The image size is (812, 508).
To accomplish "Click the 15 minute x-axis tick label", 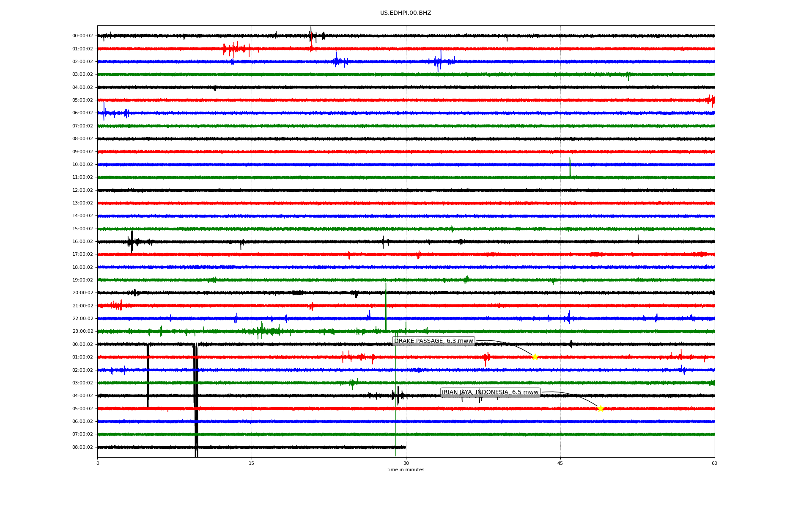I will tap(252, 463).
